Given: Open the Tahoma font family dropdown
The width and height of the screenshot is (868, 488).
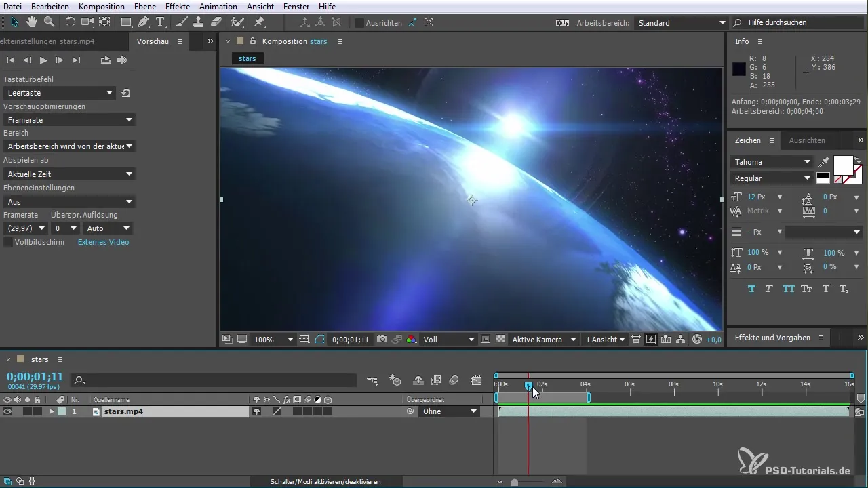Looking at the screenshot, I should click(x=772, y=162).
